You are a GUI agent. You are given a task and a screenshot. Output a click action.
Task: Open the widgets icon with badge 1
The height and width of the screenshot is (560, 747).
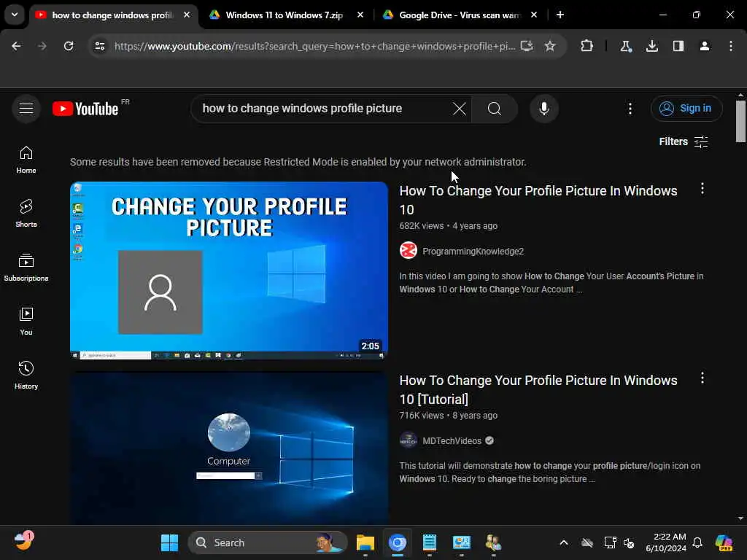(23, 541)
